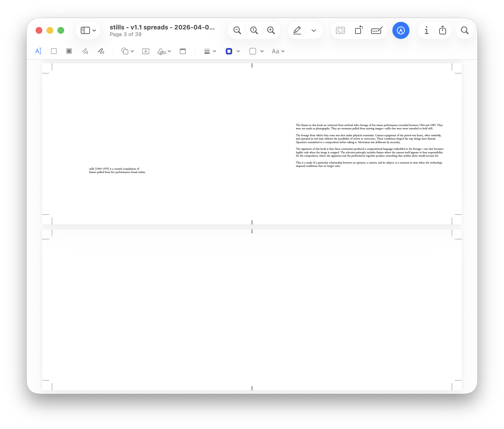Open the Shape Style line menu
This screenshot has width=504, height=429.
[x=210, y=51]
